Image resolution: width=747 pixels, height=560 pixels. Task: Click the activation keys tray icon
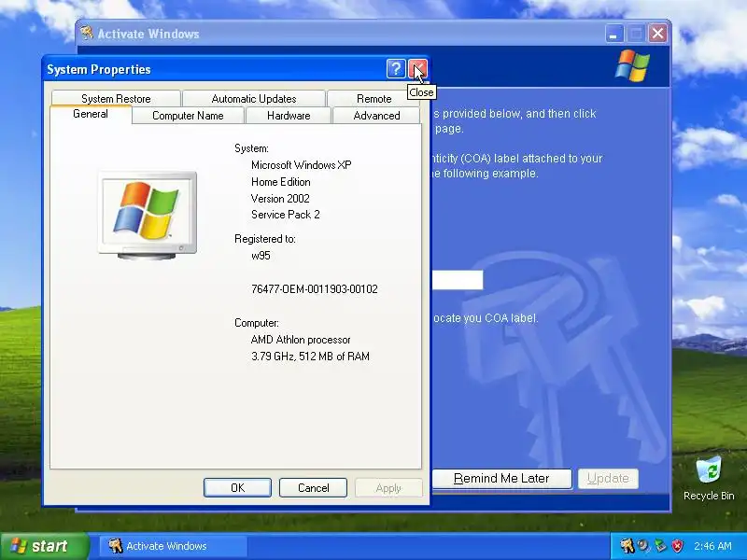click(x=627, y=546)
